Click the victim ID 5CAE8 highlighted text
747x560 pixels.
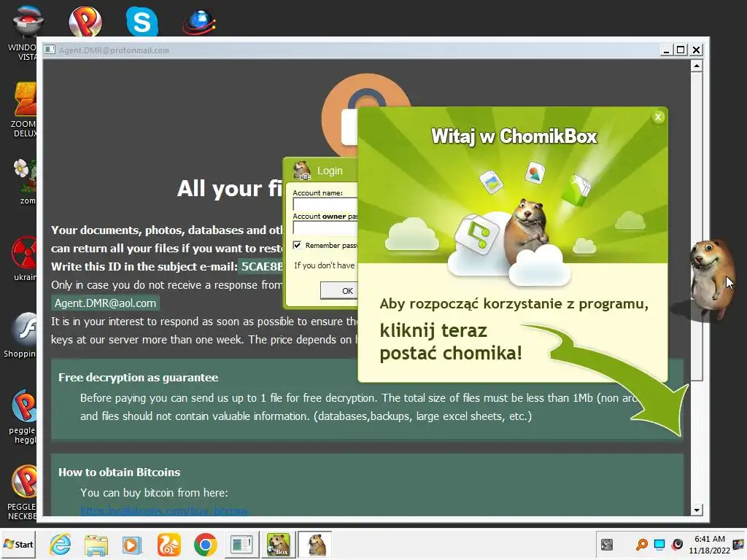tap(262, 266)
